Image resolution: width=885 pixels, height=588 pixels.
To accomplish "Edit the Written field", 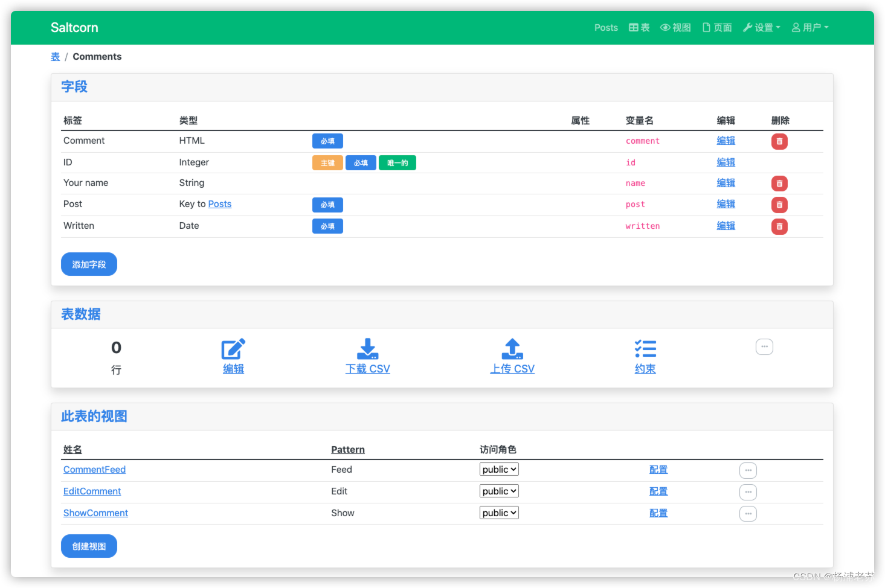I will tap(726, 225).
